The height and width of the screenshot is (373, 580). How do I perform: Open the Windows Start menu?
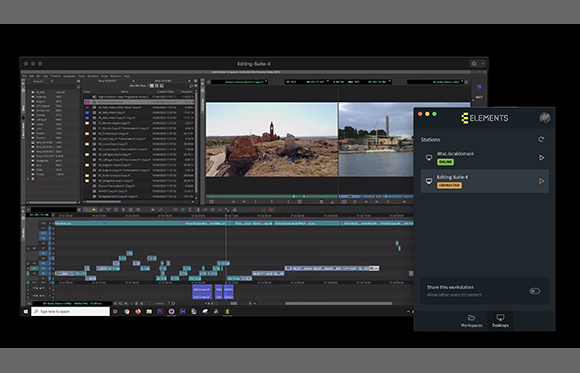pos(26,312)
